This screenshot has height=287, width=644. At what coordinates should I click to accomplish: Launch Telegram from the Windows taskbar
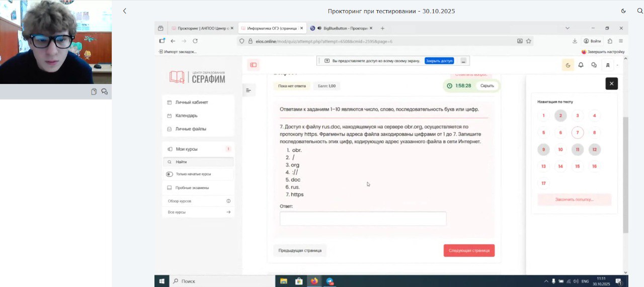(x=330, y=281)
